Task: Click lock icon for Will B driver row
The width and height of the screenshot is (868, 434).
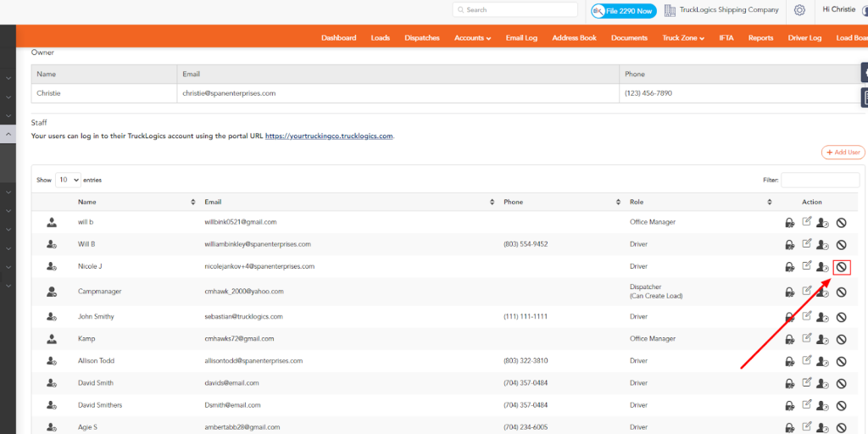Action: [789, 245]
